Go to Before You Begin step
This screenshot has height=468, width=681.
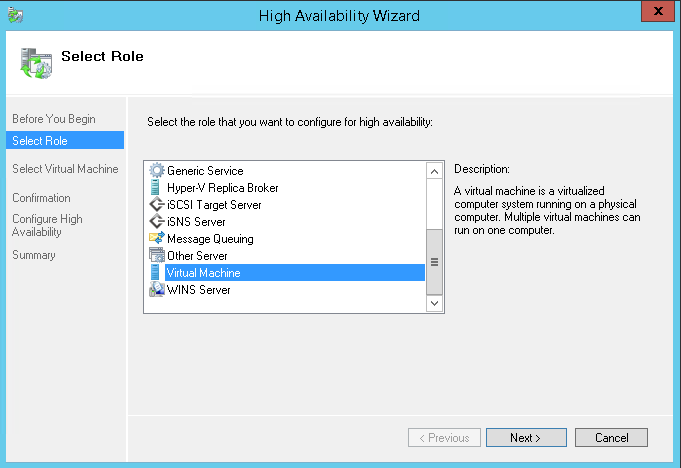point(54,119)
